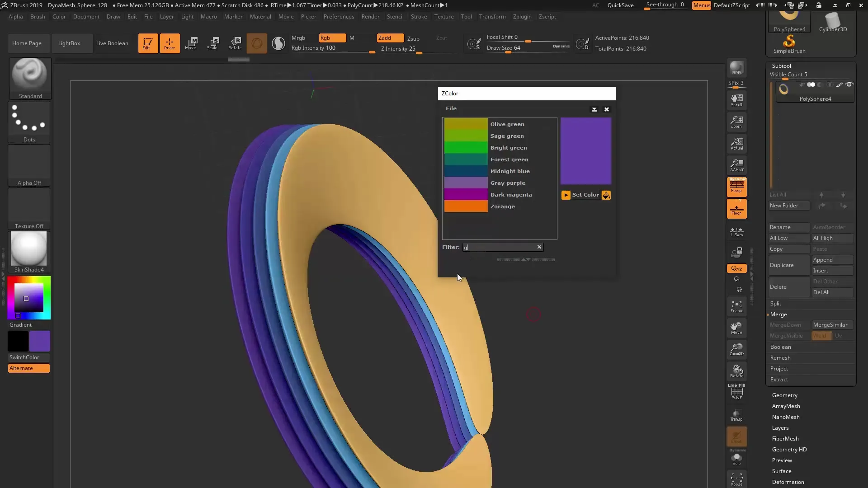Open the Brush menu
This screenshot has width=868, height=488.
point(38,17)
